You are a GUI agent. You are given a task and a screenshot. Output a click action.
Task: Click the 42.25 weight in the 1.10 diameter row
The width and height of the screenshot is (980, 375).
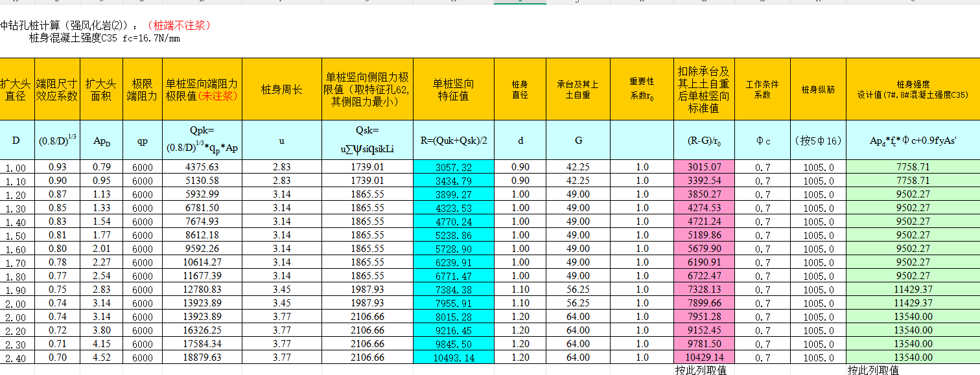[x=577, y=181]
